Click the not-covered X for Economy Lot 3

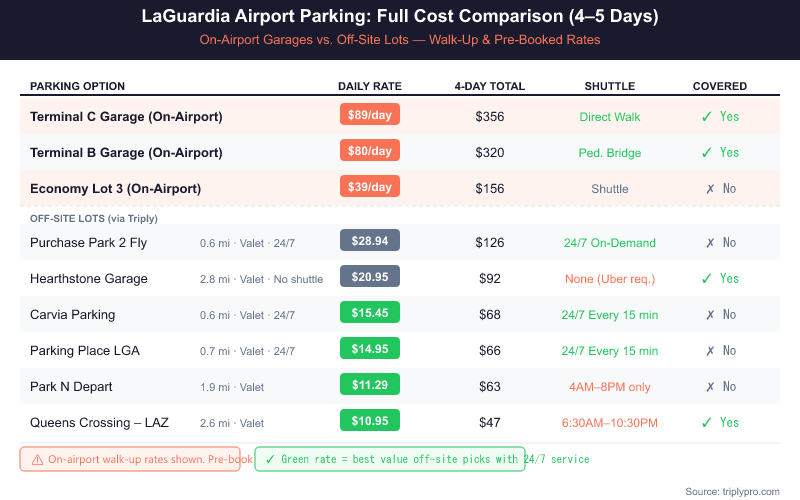[x=707, y=189]
